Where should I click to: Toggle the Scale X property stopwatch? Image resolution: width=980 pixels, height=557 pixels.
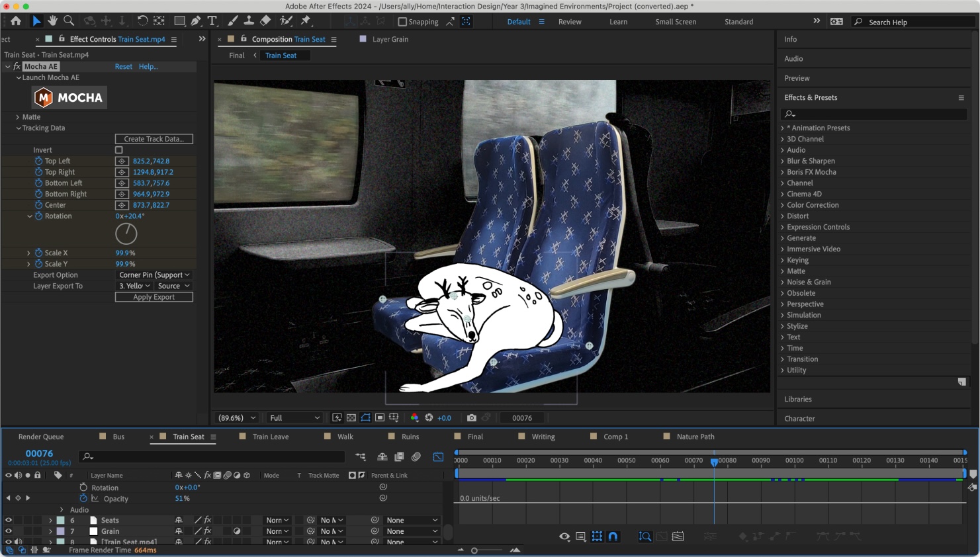pos(38,253)
